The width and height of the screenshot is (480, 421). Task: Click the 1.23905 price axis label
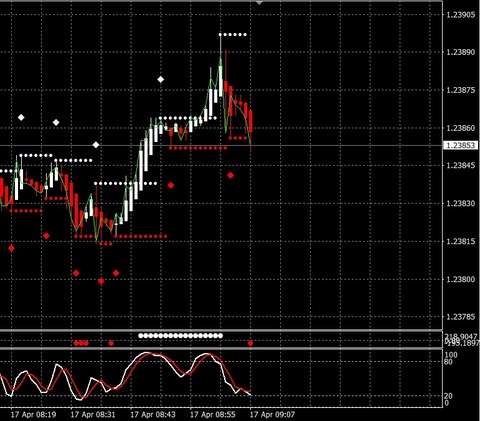[461, 15]
